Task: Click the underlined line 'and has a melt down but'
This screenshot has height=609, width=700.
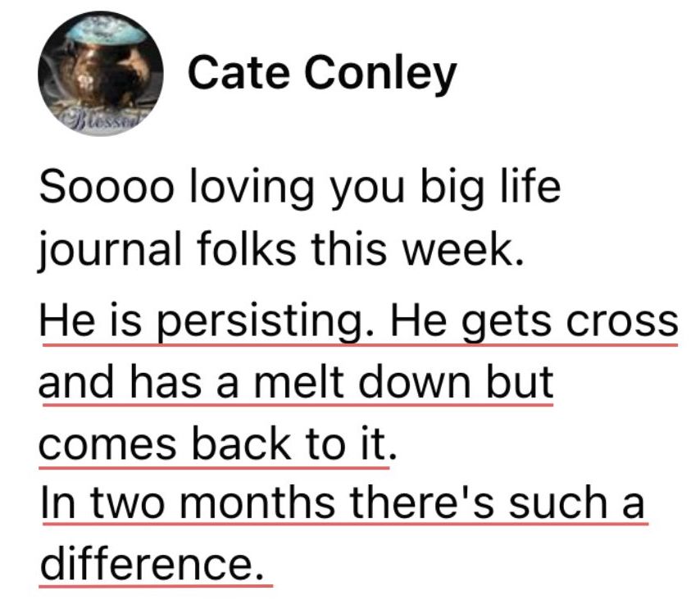Action: click(297, 383)
